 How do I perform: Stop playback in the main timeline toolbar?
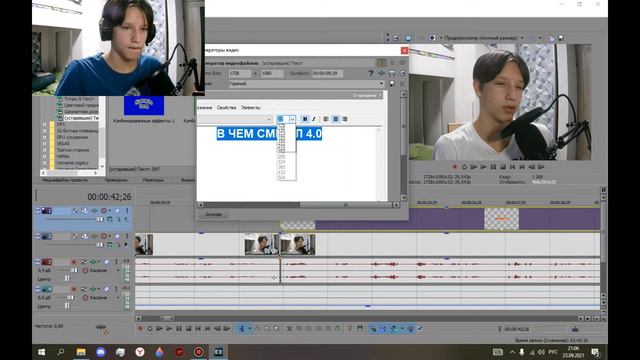[x=189, y=329]
